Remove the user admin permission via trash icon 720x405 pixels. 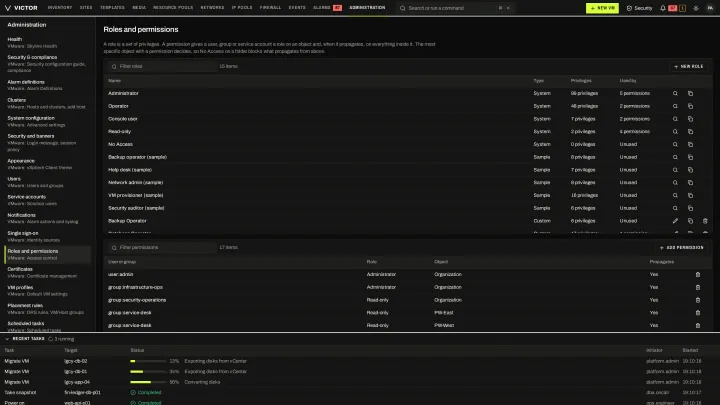point(698,275)
